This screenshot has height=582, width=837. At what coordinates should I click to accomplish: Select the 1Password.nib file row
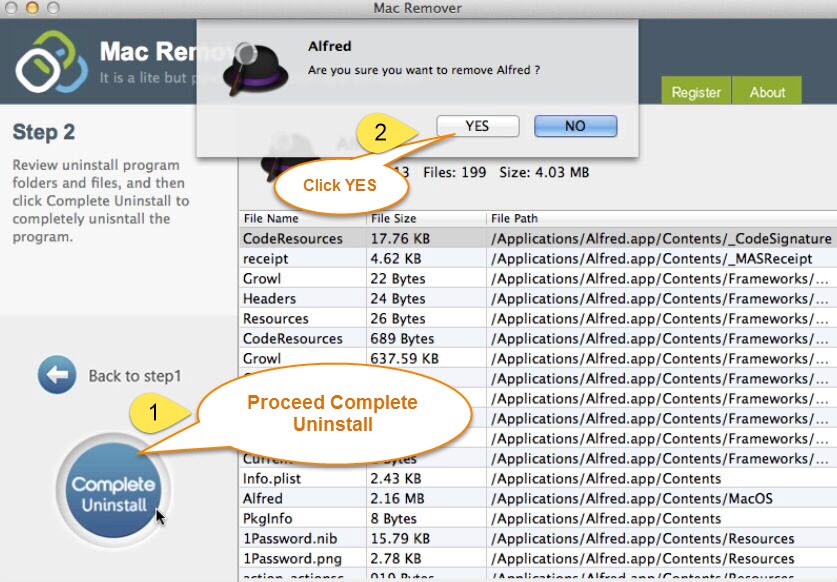pyautogui.click(x=538, y=538)
